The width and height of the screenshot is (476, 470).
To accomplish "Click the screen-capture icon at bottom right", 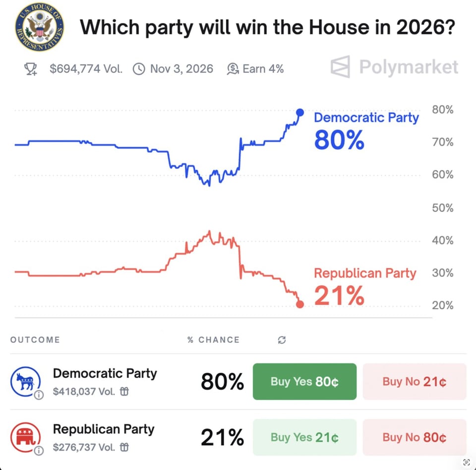I will (466, 462).
